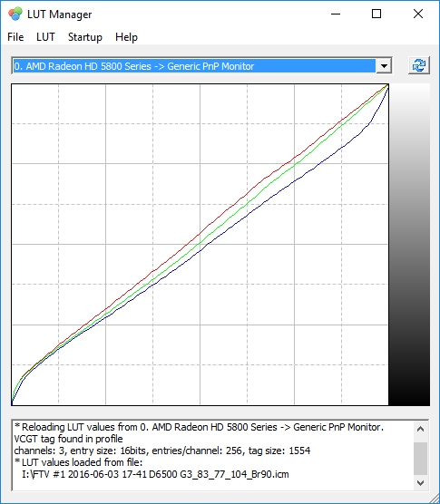Viewport: 440px width, 504px height.
Task: Click the log scrollbar thumb
Action: (420, 459)
